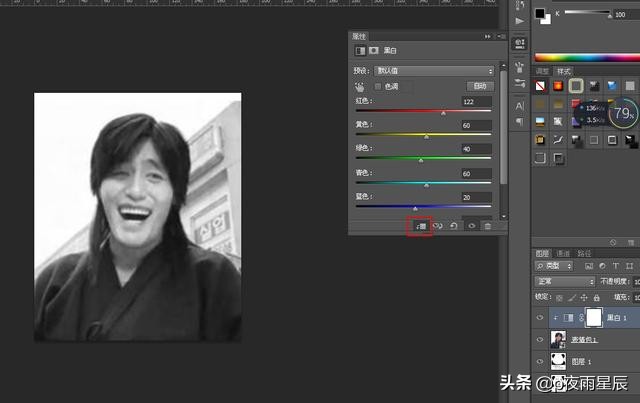Toggle adjustment layer visibility in Properties panel

[471, 226]
